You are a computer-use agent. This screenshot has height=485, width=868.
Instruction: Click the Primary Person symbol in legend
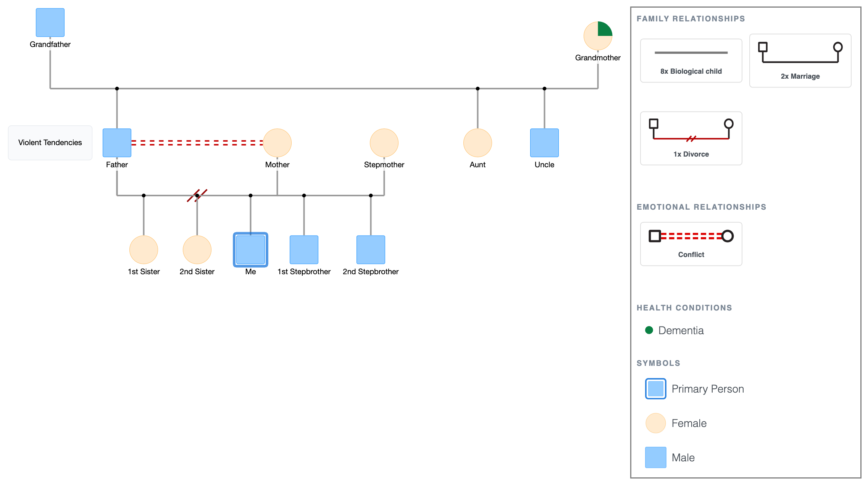(655, 389)
